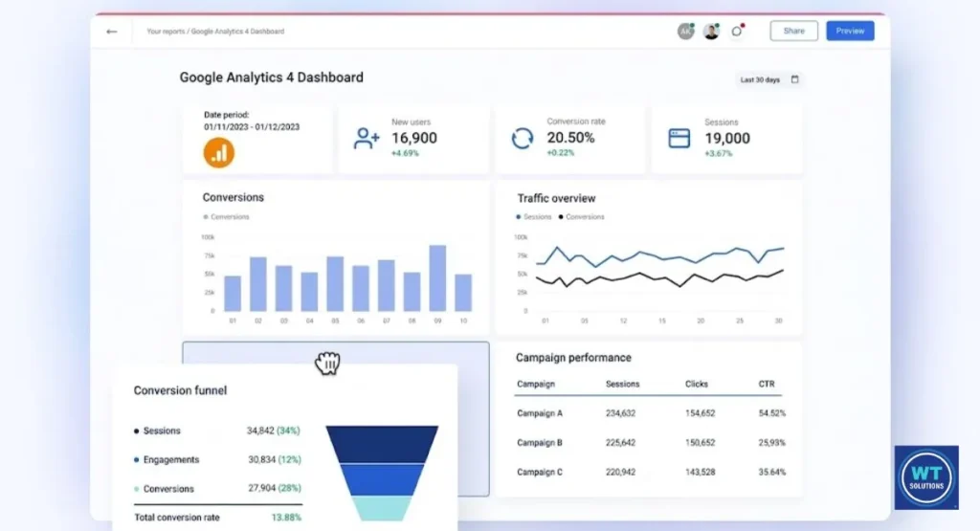Image resolution: width=980 pixels, height=531 pixels.
Task: Click Campaign A CTR value 54.52%
Action: [x=772, y=413]
